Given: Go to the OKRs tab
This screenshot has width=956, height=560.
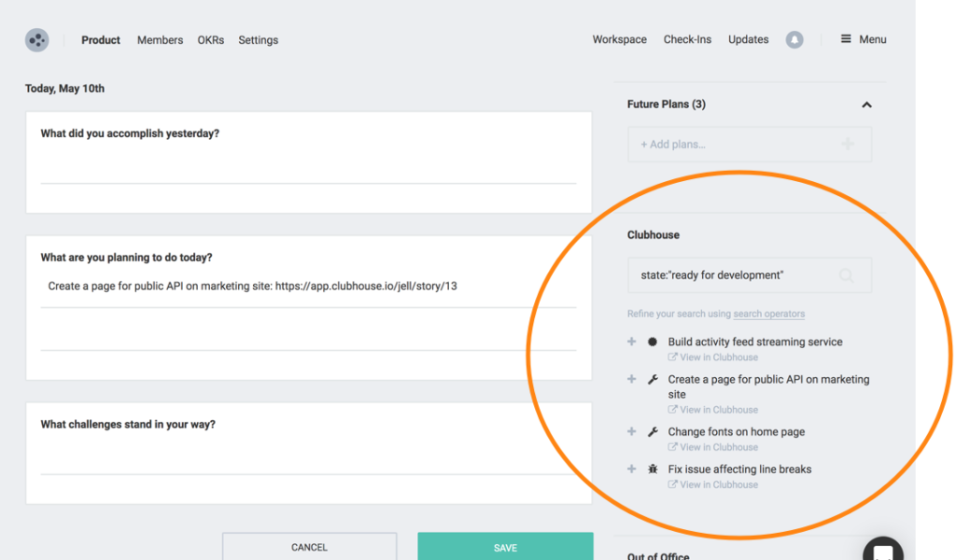Looking at the screenshot, I should 210,40.
